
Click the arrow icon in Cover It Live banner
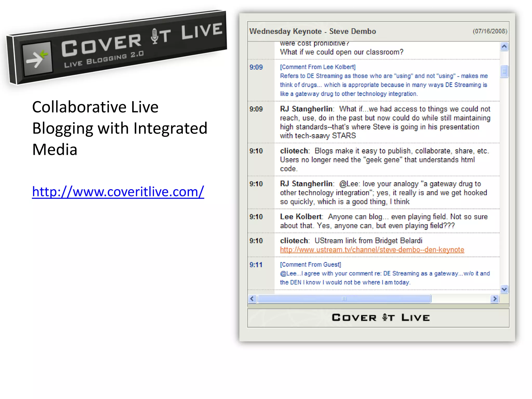click(37, 59)
